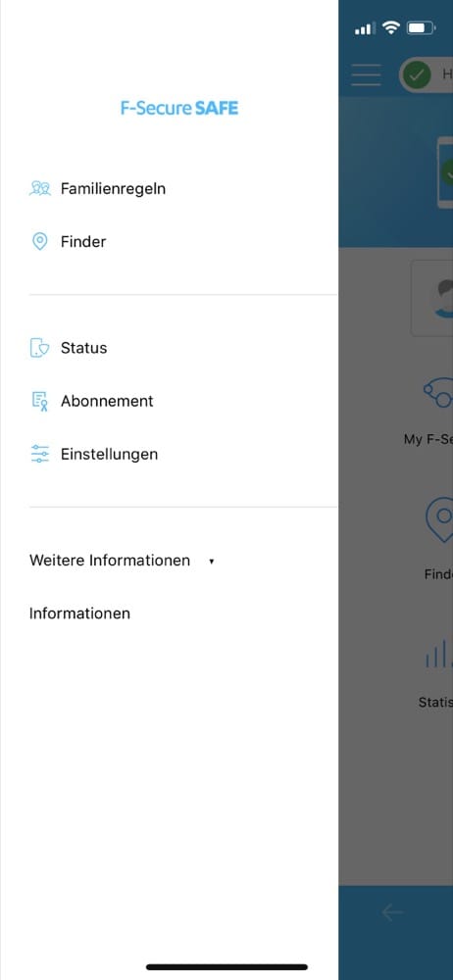The width and height of the screenshot is (453, 980).
Task: Tap the Finder location pin icon
Action: pyautogui.click(x=40, y=241)
